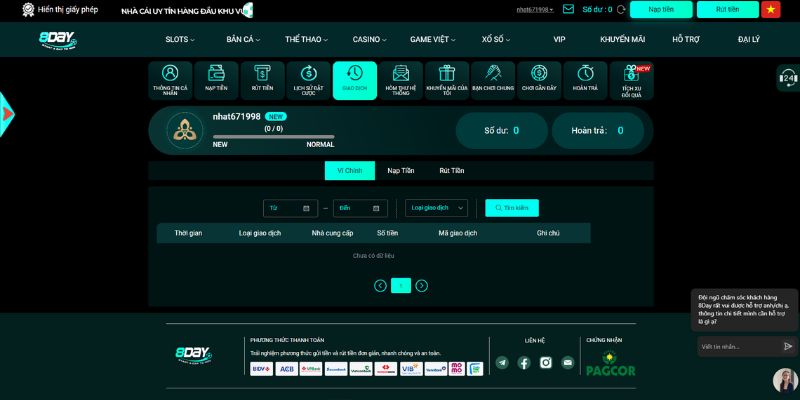Open Tích Xu Đổi Quà icon
This screenshot has width=800, height=400.
click(x=632, y=80)
